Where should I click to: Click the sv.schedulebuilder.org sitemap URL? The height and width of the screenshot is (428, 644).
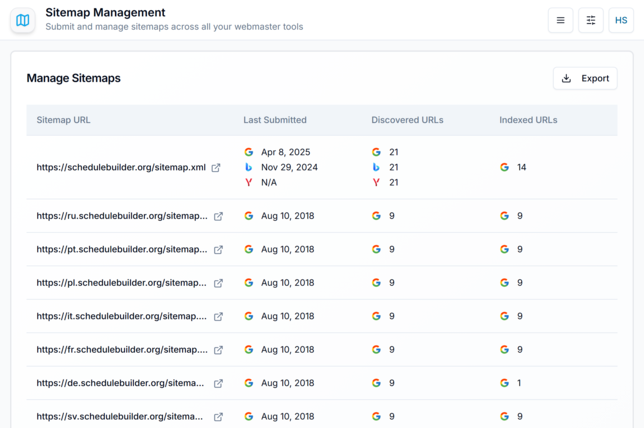coord(120,416)
